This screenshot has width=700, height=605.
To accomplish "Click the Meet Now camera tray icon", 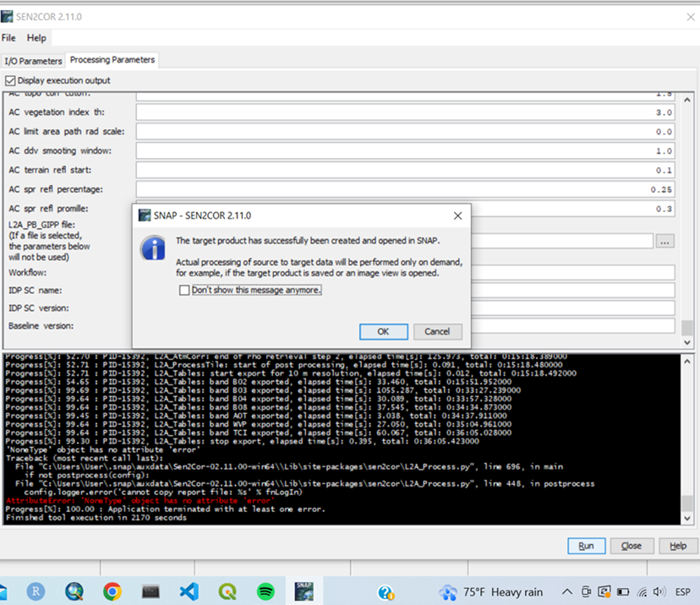I will pos(586,592).
